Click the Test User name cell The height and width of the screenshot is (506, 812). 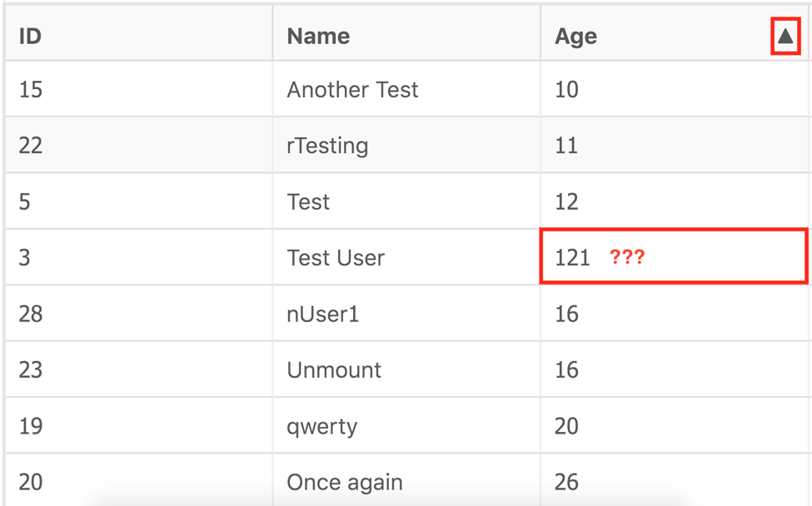pyautogui.click(x=406, y=257)
